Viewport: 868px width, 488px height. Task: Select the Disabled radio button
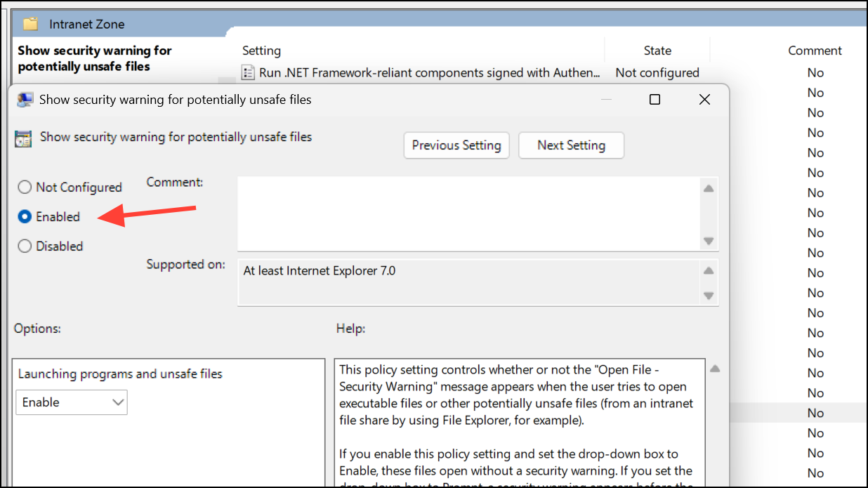pos(25,246)
